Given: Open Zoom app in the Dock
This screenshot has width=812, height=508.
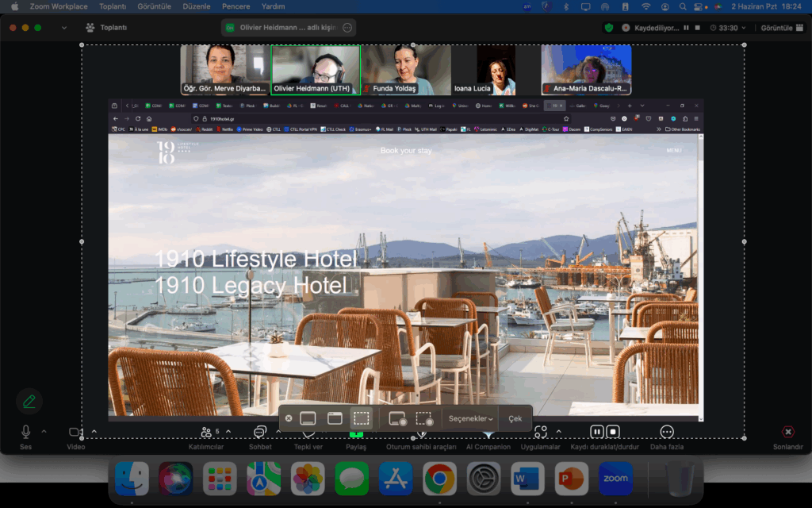Looking at the screenshot, I should 615,479.
